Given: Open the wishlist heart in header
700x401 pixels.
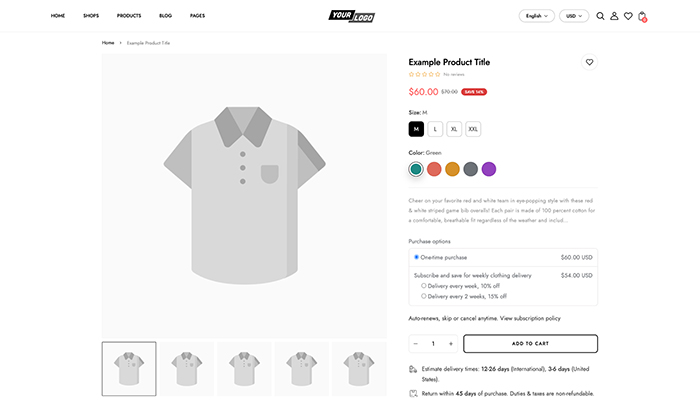Looking at the screenshot, I should (x=628, y=16).
